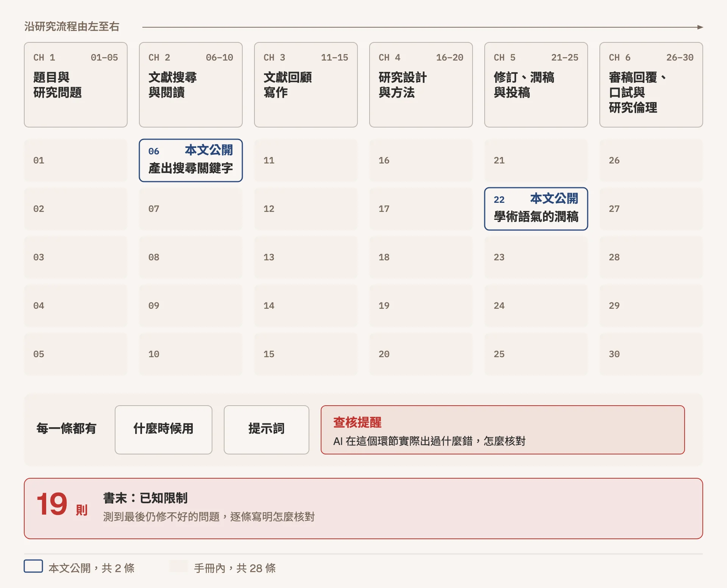Select locked entry 05

click(x=76, y=354)
